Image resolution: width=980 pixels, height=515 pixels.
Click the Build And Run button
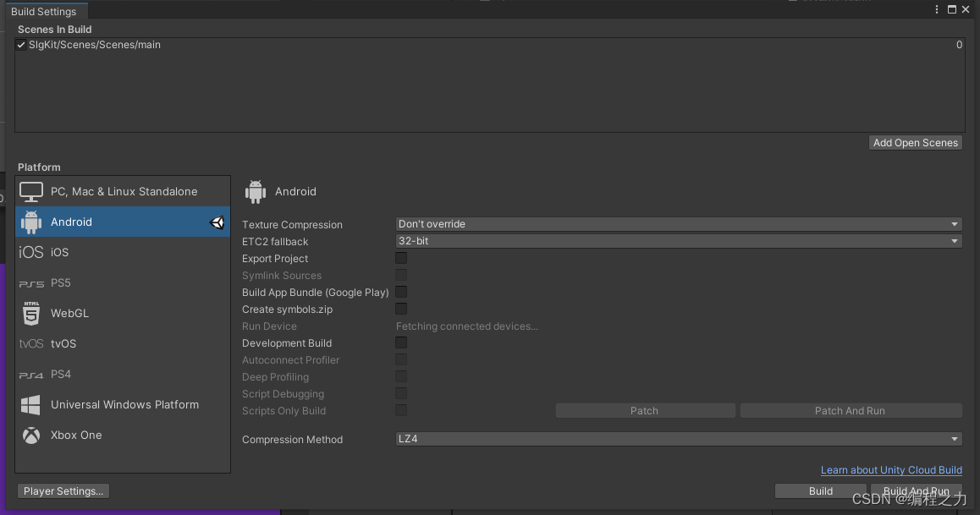pos(917,491)
